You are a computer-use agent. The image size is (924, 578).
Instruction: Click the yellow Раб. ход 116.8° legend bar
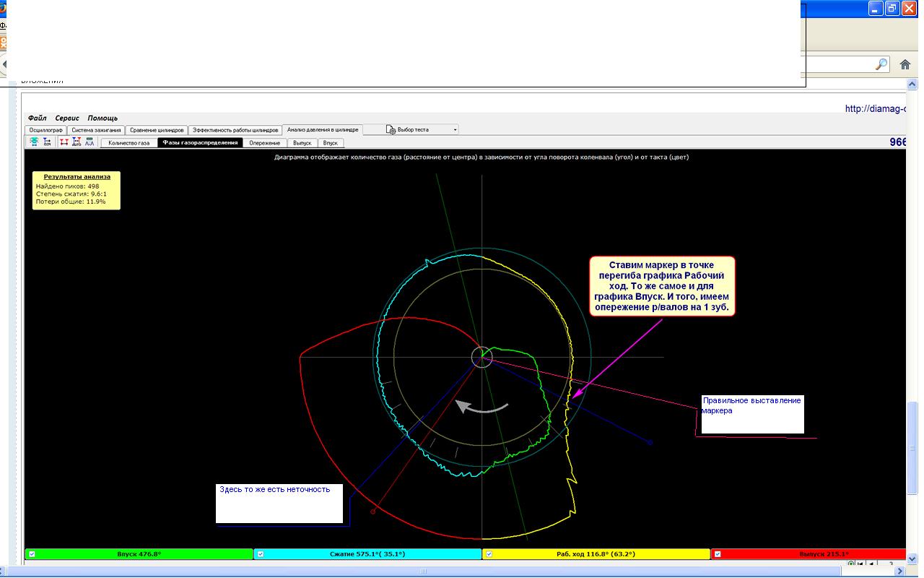tap(596, 554)
